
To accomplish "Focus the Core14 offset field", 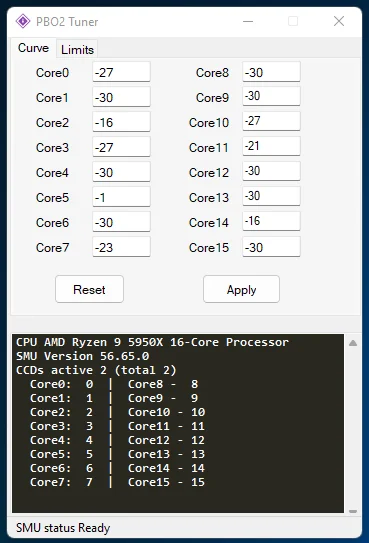I will click(x=271, y=221).
